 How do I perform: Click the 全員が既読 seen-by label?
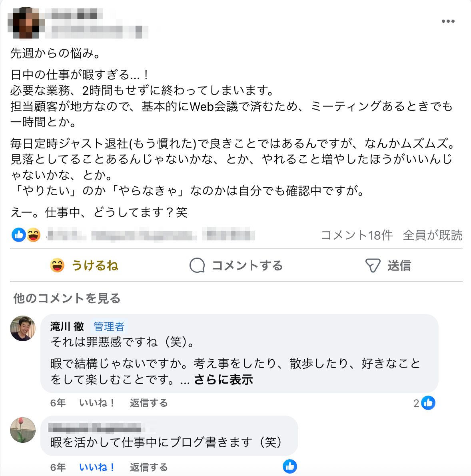pos(433,235)
